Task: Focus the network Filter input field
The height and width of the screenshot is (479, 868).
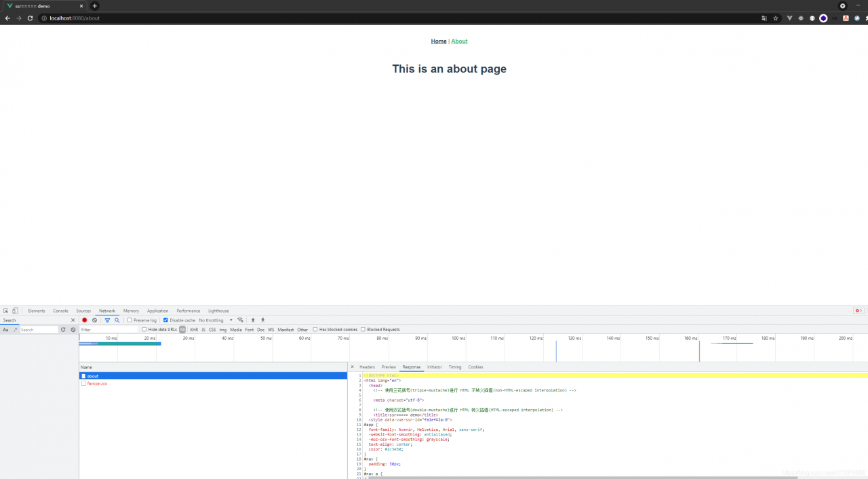Action: point(108,330)
